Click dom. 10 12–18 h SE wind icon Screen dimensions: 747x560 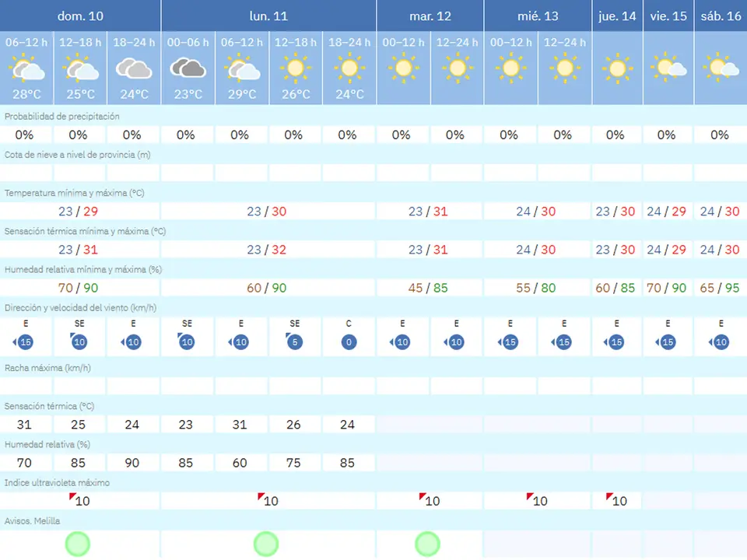[79, 342]
